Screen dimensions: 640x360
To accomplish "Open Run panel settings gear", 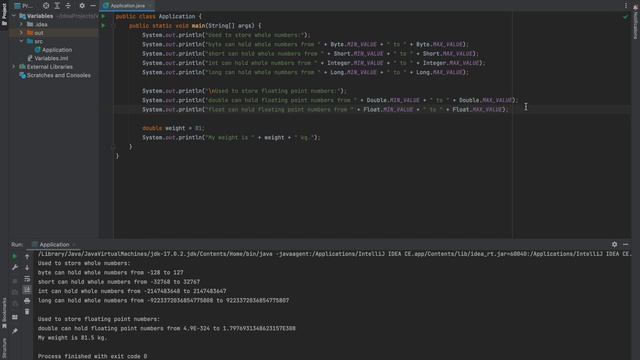I will [614, 244].
